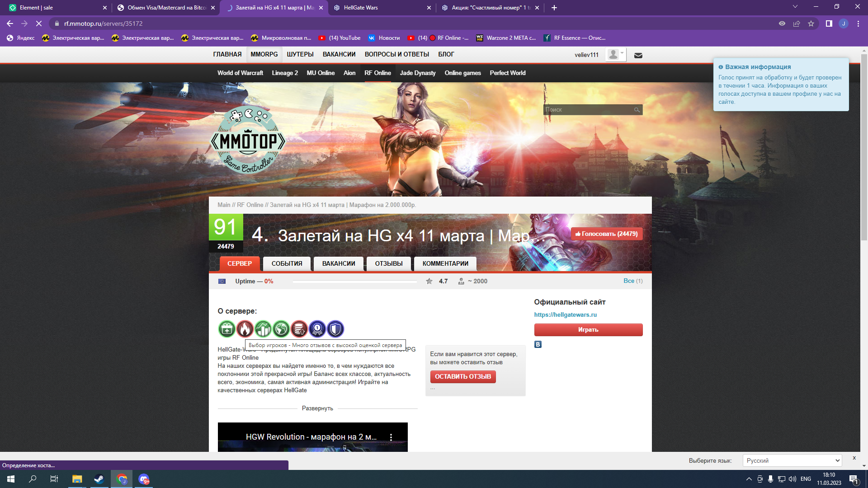
Task: Click the browser address bar URL
Action: [x=103, y=23]
